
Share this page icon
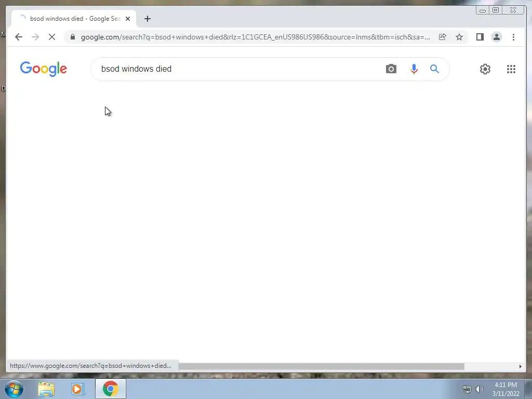(x=442, y=37)
